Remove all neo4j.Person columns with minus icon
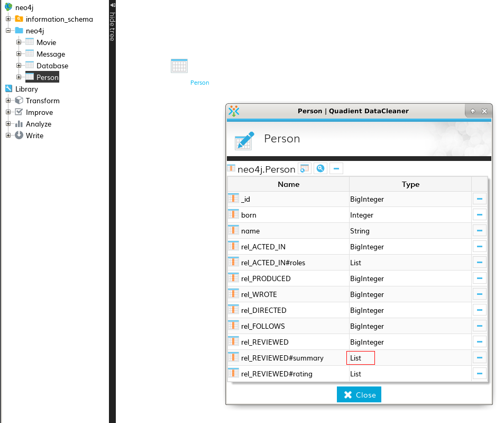Image resolution: width=504 pixels, height=423 pixels. pyautogui.click(x=336, y=168)
